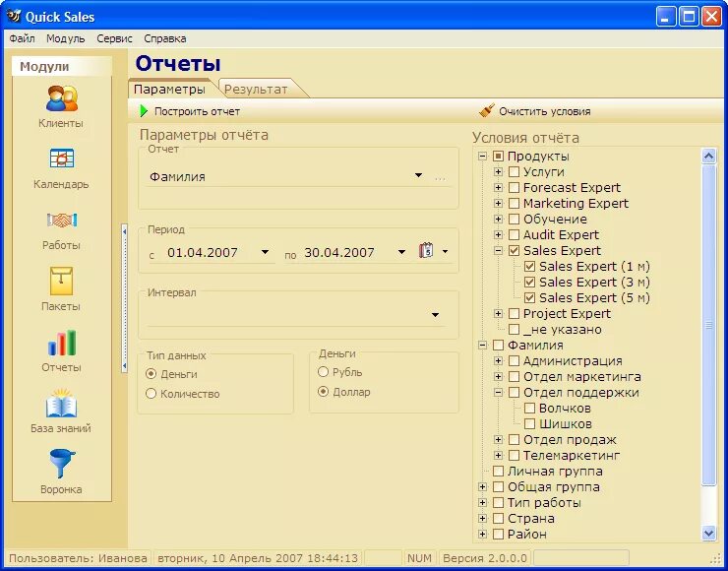This screenshot has width=728, height=571.
Task: Check the Телемаркетинг checkbox
Action: pos(514,455)
